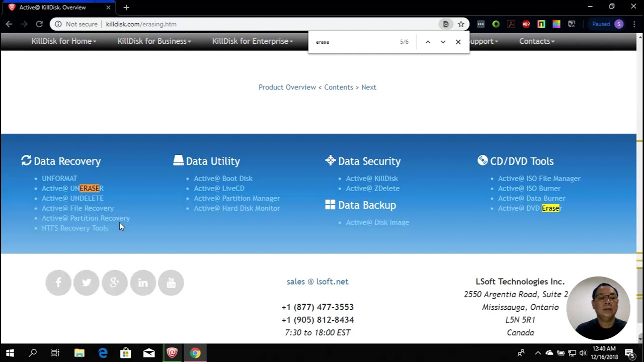Click the LinkedIn social icon
Viewport: 644px width, 362px height.
coord(143,283)
